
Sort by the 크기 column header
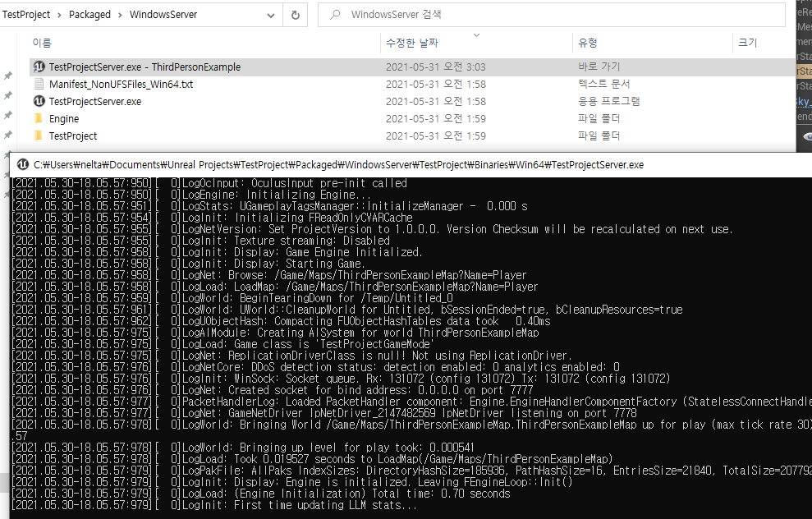click(747, 43)
